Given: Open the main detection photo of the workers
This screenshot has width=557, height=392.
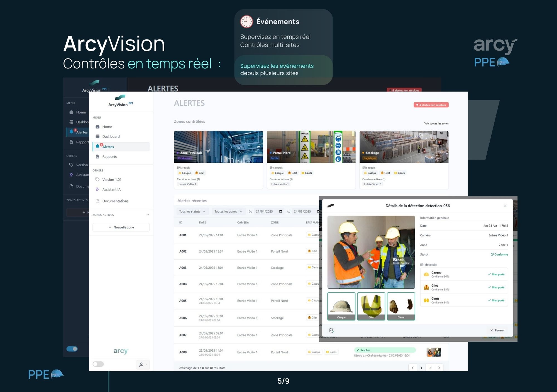Looking at the screenshot, I should tap(371, 252).
